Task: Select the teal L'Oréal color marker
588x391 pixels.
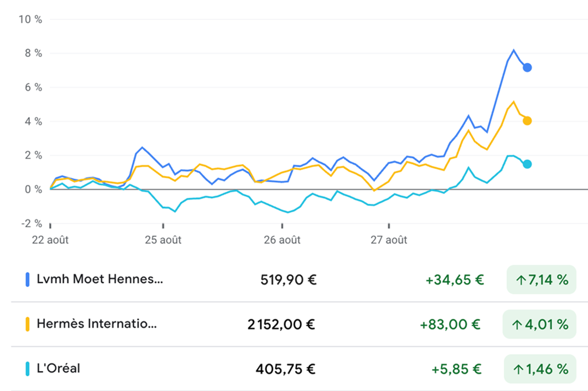Action: (27, 369)
